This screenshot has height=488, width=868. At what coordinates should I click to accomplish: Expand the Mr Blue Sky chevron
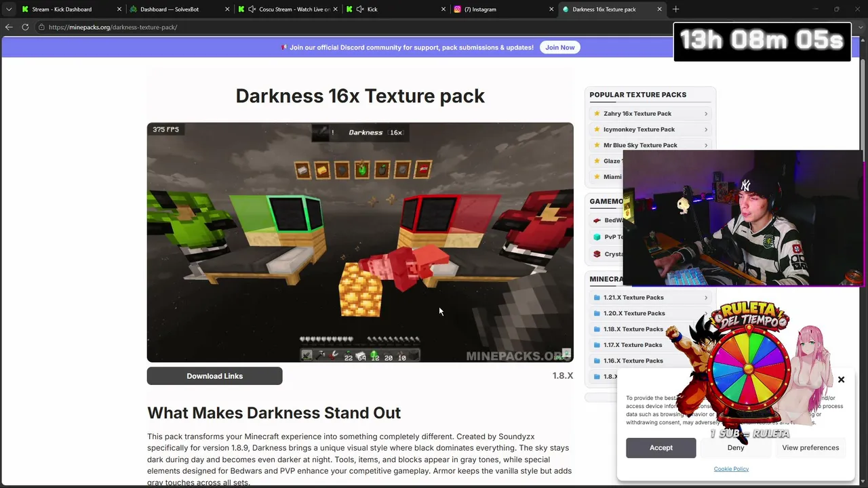(x=706, y=145)
